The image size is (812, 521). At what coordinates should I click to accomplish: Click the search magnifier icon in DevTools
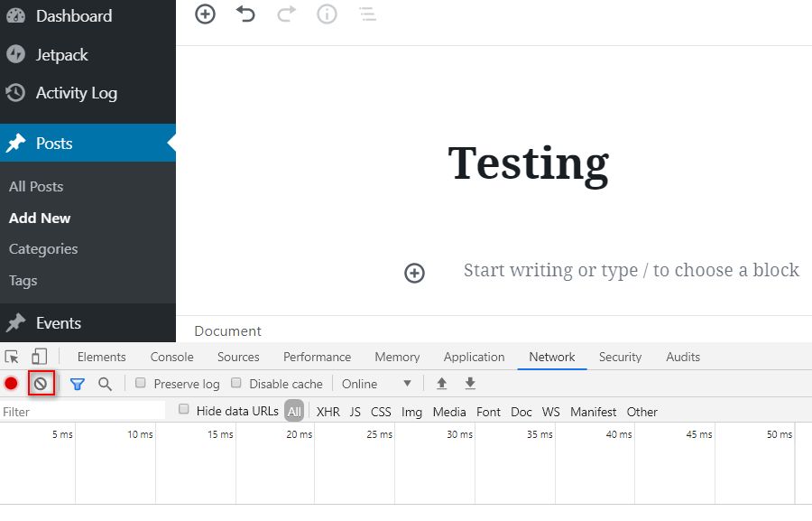106,384
